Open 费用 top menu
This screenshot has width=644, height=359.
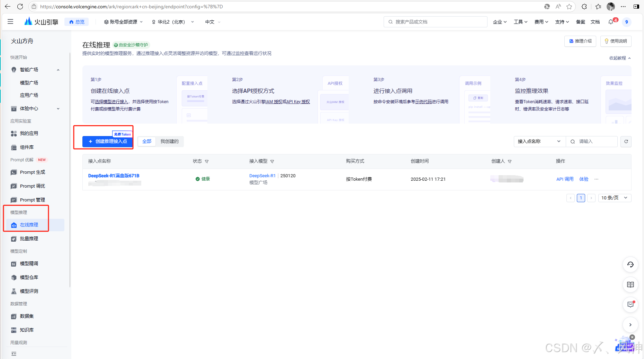click(541, 22)
